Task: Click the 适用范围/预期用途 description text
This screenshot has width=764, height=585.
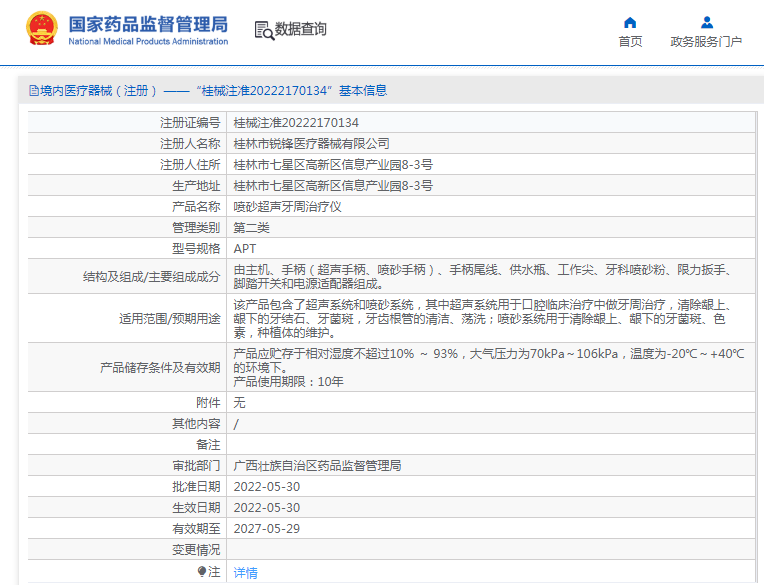Action: [482, 319]
